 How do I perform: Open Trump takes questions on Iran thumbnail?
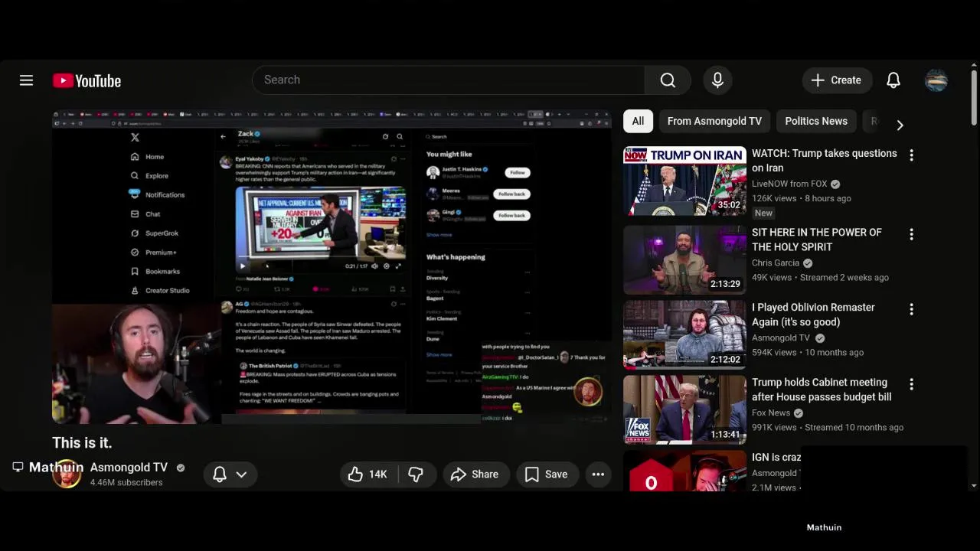pos(684,181)
